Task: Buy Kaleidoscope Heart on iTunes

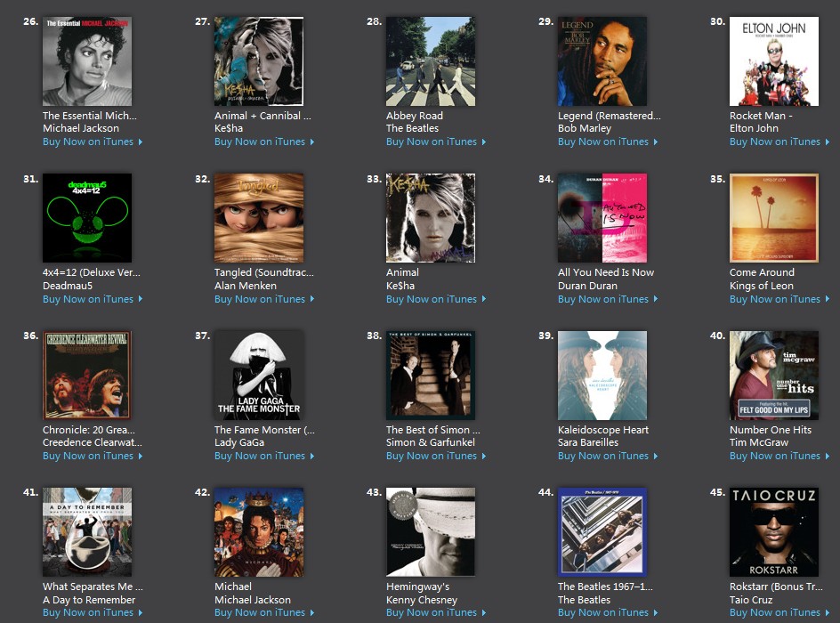Action: [x=602, y=457]
